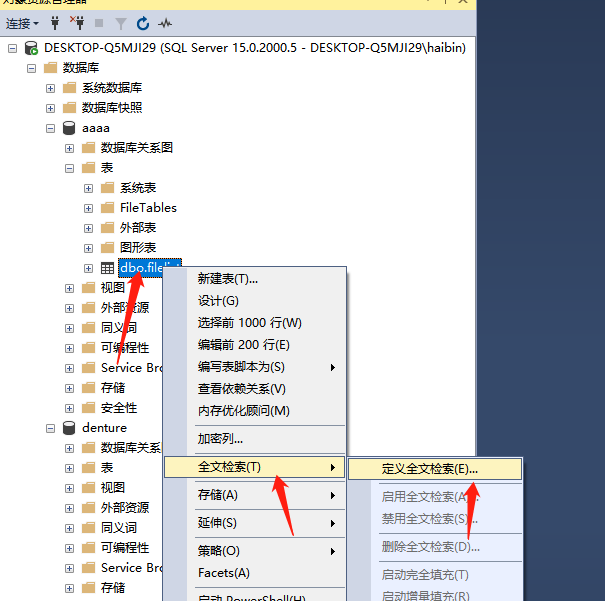This screenshot has height=601, width=605.
Task: Choose 选择前 1000 行(W)
Action: [x=254, y=323]
